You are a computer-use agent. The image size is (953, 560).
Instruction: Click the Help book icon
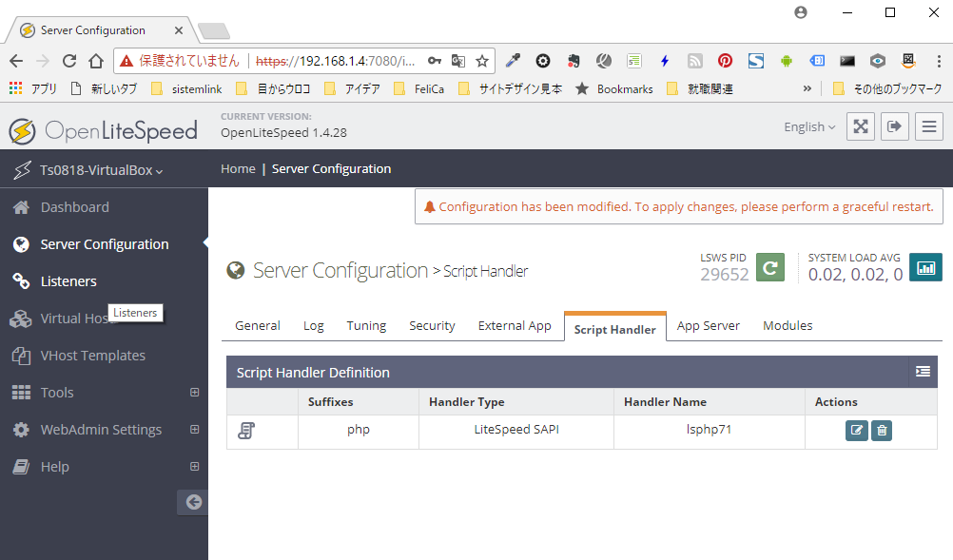(21, 467)
